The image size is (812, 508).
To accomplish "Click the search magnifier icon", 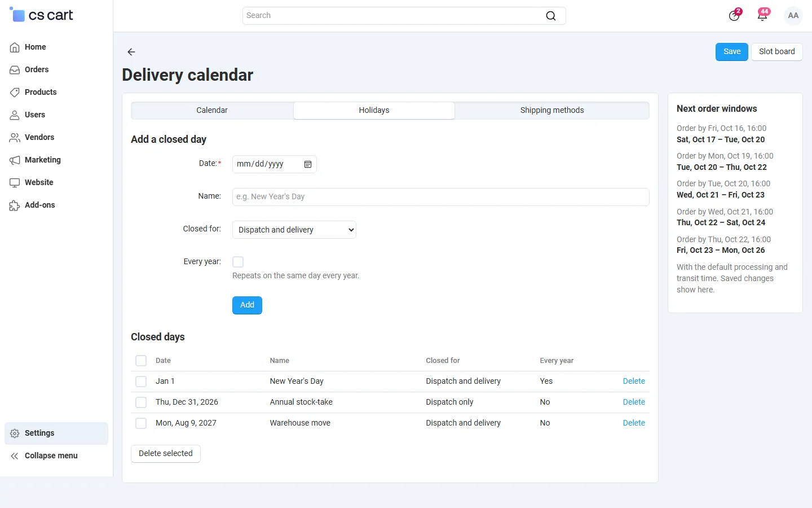I will 551,16.
